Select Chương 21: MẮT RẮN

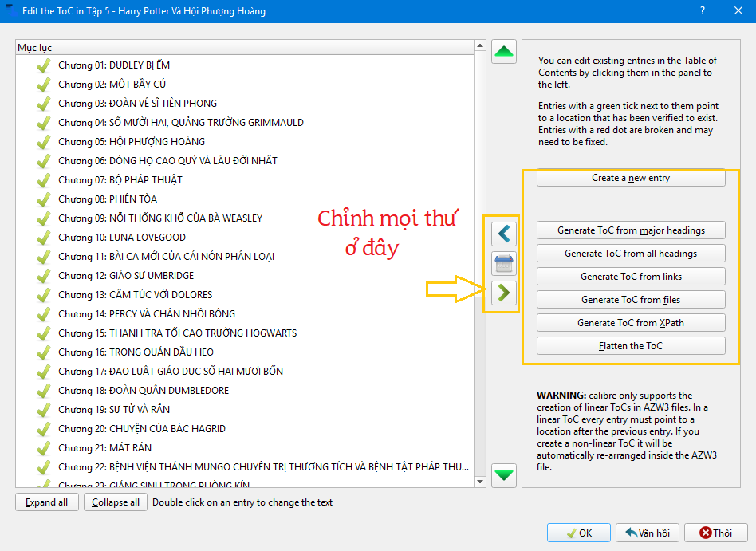click(x=104, y=448)
